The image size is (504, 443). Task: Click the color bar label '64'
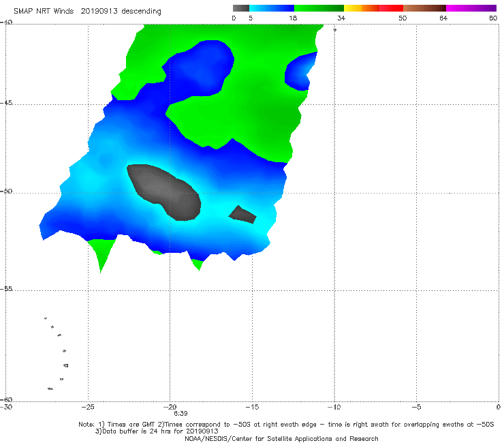click(443, 18)
